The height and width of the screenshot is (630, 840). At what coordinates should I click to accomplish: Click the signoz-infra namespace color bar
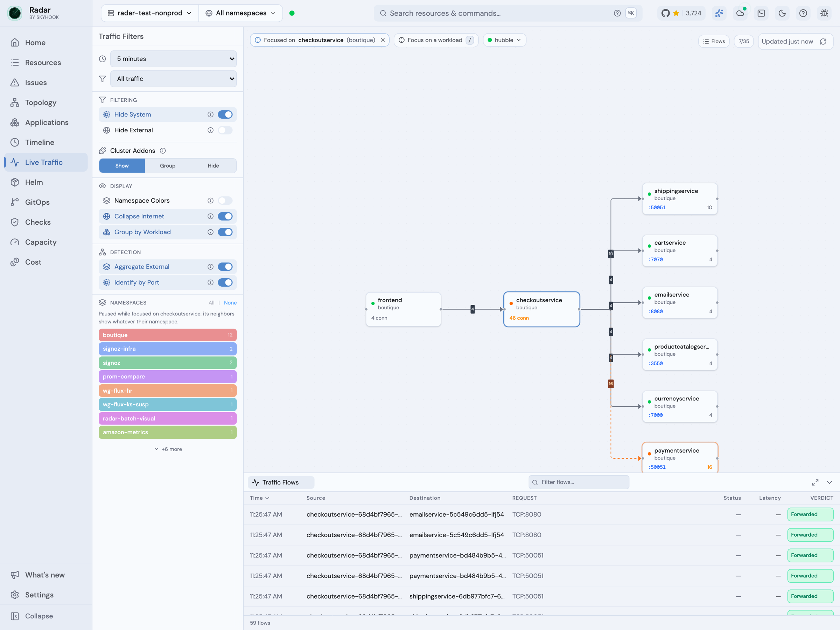[x=167, y=349]
